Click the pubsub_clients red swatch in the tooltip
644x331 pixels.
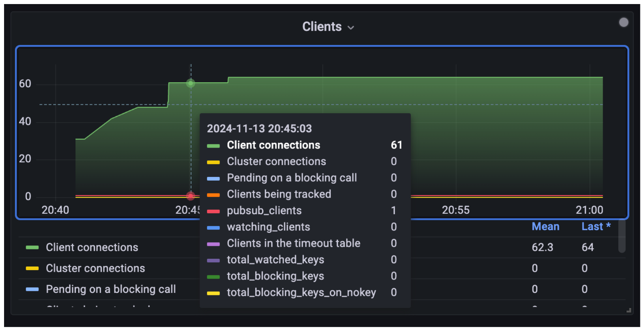[x=213, y=211]
